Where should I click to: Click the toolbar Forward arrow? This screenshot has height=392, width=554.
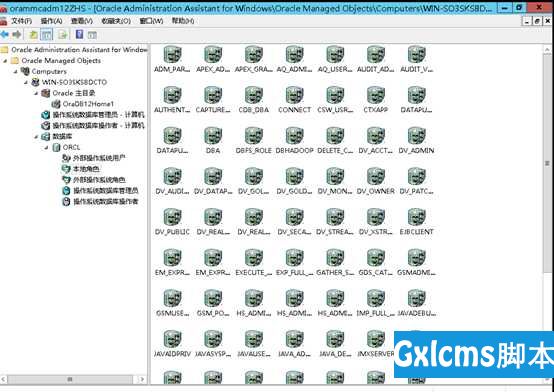pyautogui.click(x=17, y=35)
